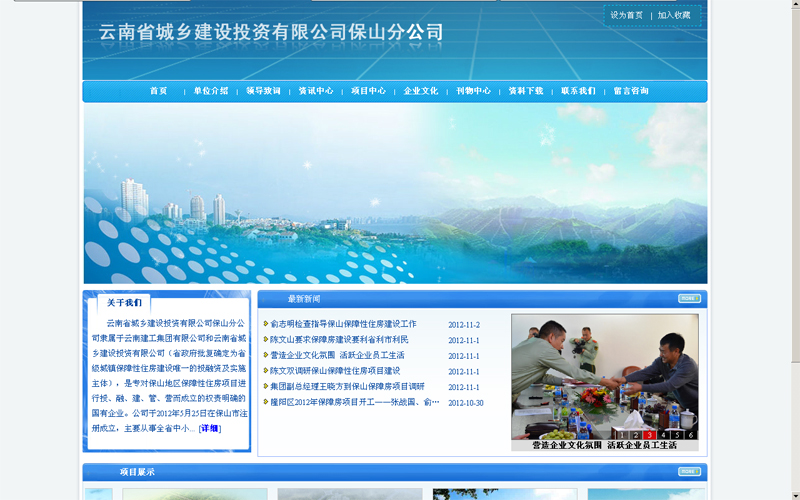
Task: Go to 单位介绍 in navigation bar
Action: pos(211,91)
